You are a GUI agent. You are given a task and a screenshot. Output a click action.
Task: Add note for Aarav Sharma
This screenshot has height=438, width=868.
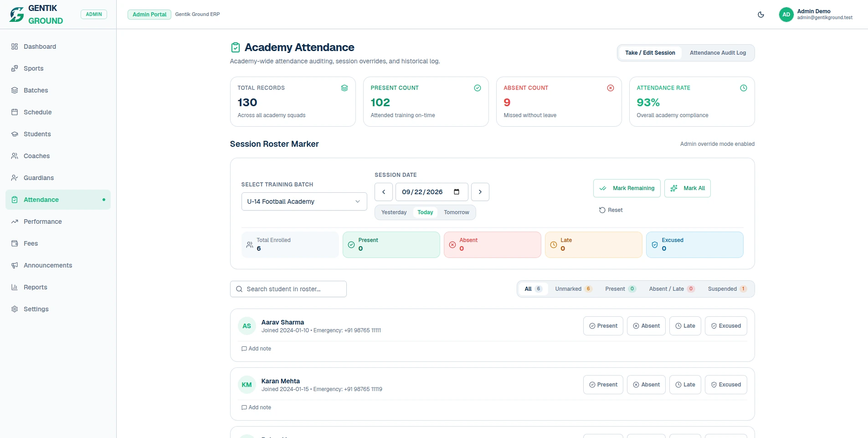tap(256, 349)
